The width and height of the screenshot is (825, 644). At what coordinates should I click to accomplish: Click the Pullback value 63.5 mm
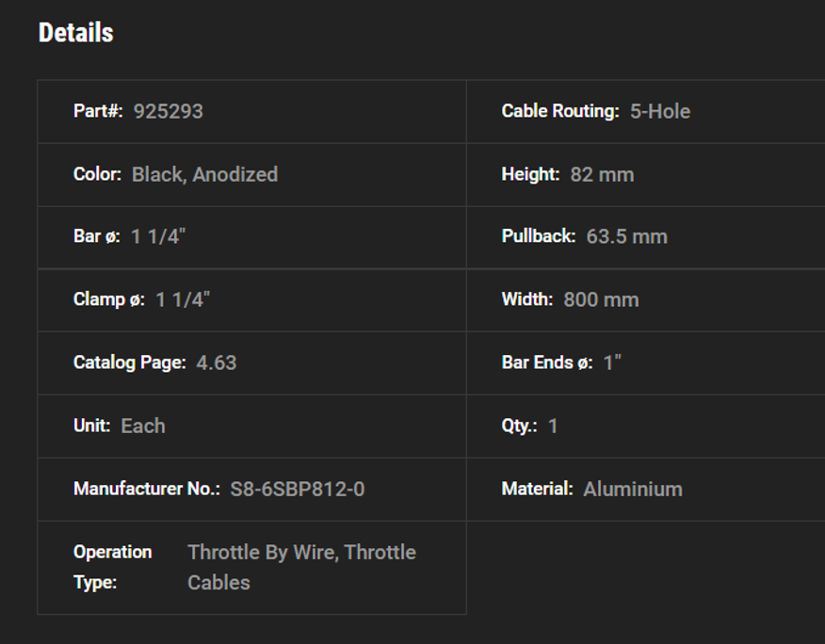626,236
